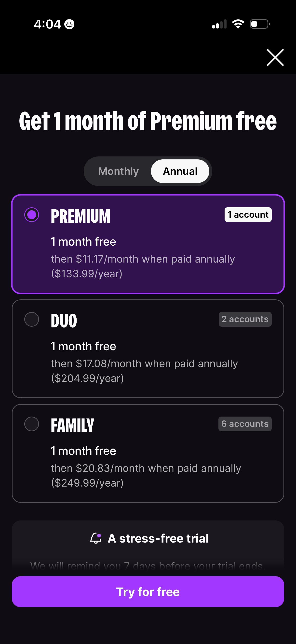Close the Premium offer screen
Screen dimensions: 296x644
click(275, 57)
